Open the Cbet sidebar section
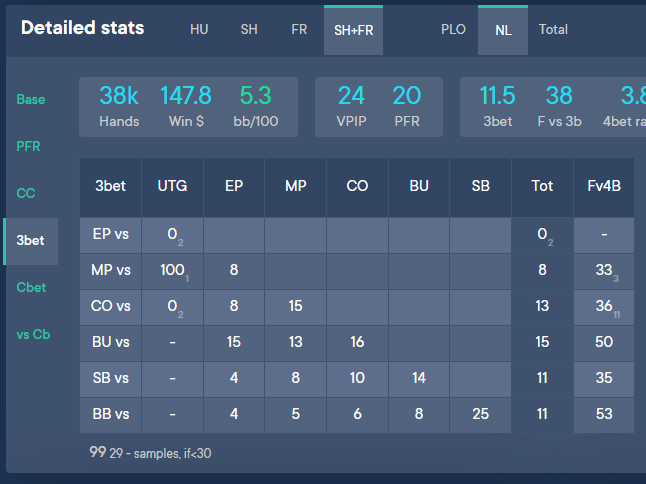The width and height of the screenshot is (646, 484). click(x=31, y=287)
